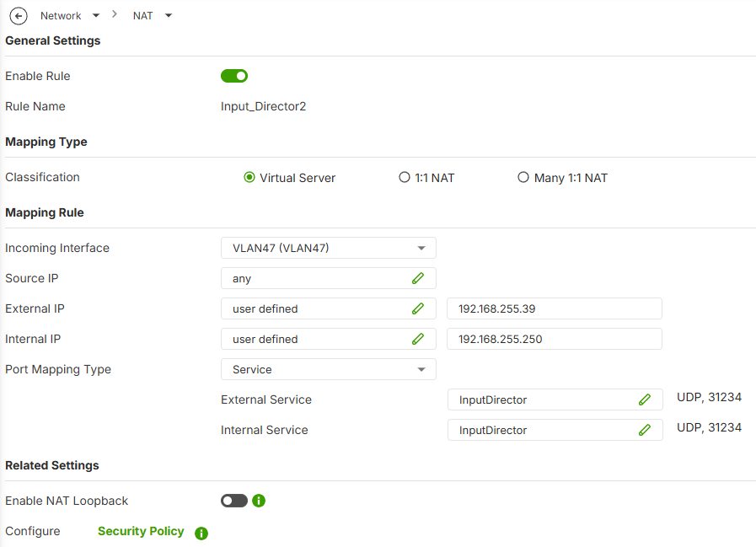Edit the Source IP pencil icon
This screenshot has width=756, height=547.
[418, 278]
